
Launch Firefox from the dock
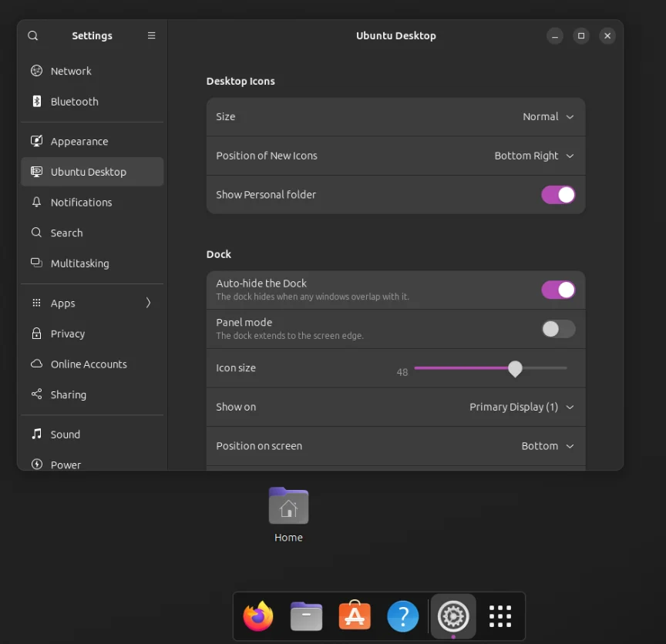click(257, 616)
